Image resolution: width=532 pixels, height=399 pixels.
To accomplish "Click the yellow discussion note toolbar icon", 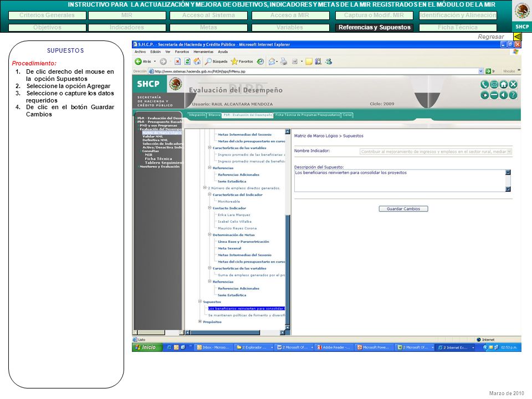I will click(309, 62).
